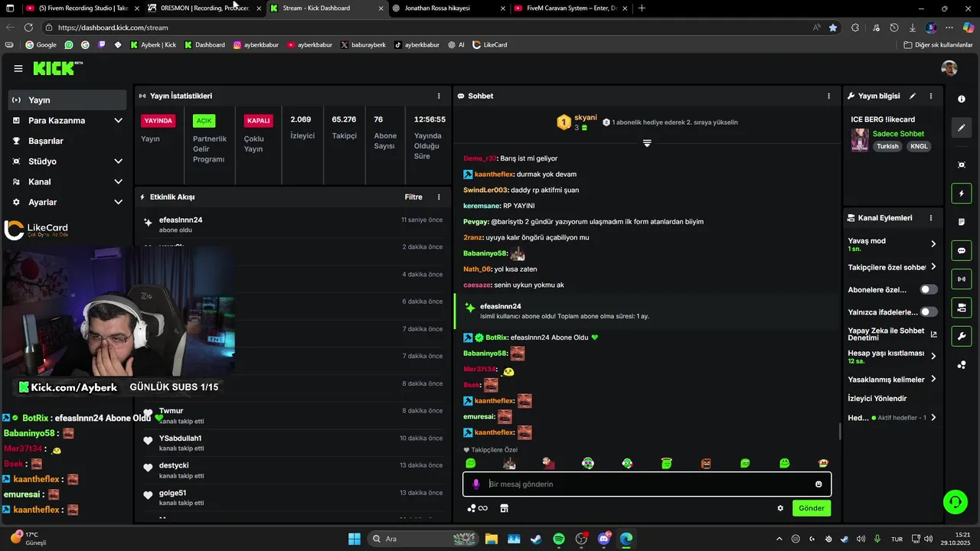
Task: Click the focus frame icon in right toolbar
Action: [x=962, y=165]
